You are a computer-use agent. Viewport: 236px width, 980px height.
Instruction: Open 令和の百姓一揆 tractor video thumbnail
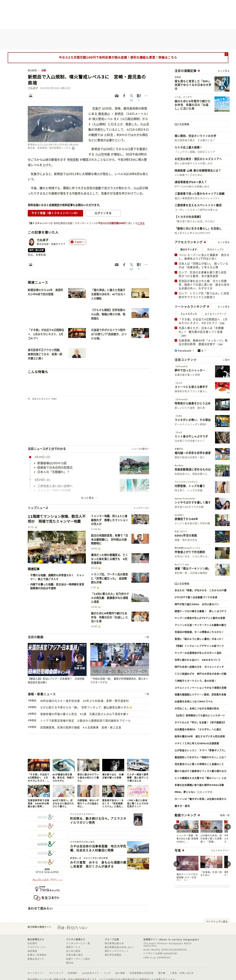pyautogui.click(x=119, y=659)
